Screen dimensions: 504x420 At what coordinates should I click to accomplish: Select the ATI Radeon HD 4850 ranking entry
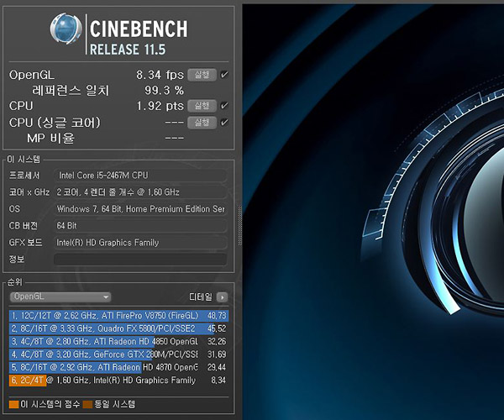[x=118, y=341]
